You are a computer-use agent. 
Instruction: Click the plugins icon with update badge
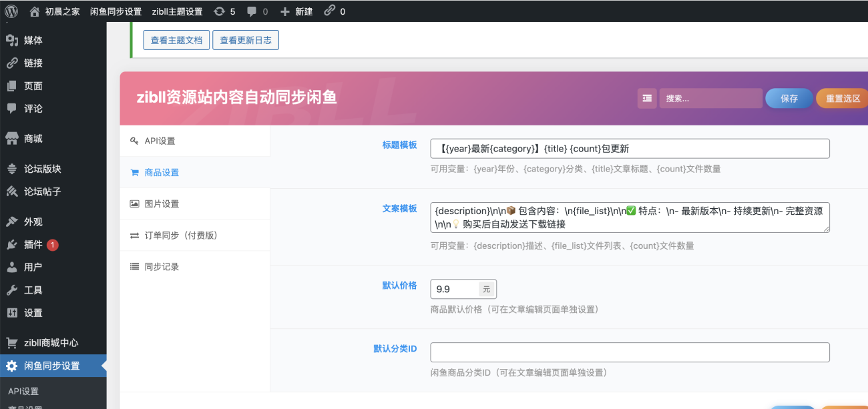12,245
